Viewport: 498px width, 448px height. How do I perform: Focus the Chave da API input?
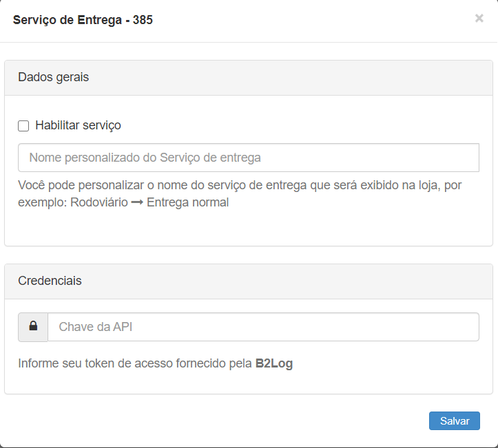click(x=262, y=327)
